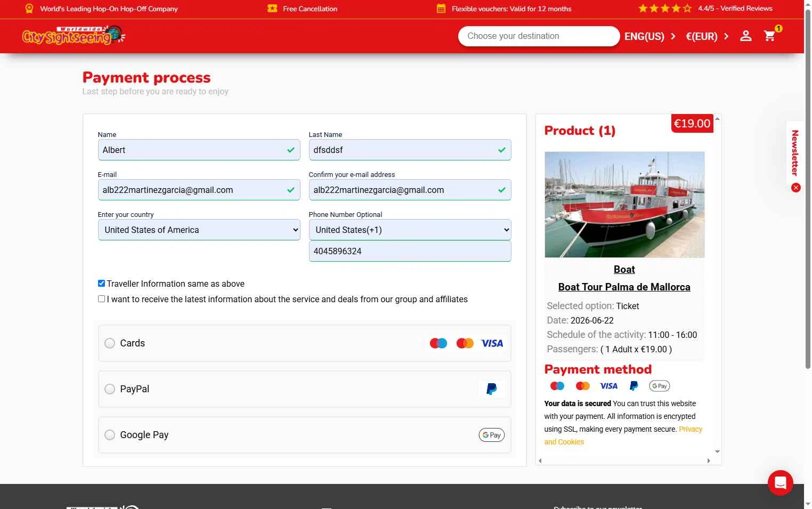This screenshot has width=812, height=509.
Task: Open the user account icon
Action: (746, 36)
